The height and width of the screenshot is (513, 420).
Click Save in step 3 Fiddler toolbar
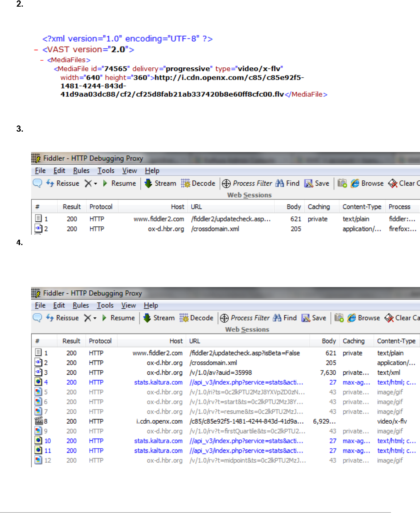317,183
